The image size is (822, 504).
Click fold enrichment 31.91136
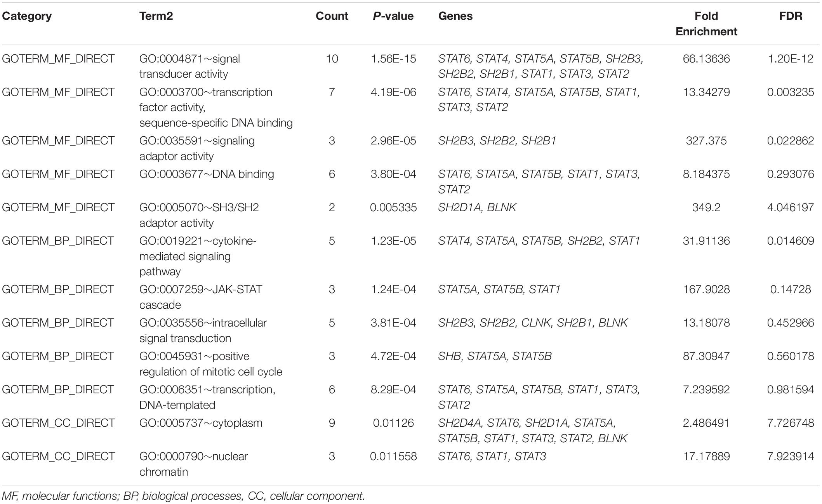[706, 241]
